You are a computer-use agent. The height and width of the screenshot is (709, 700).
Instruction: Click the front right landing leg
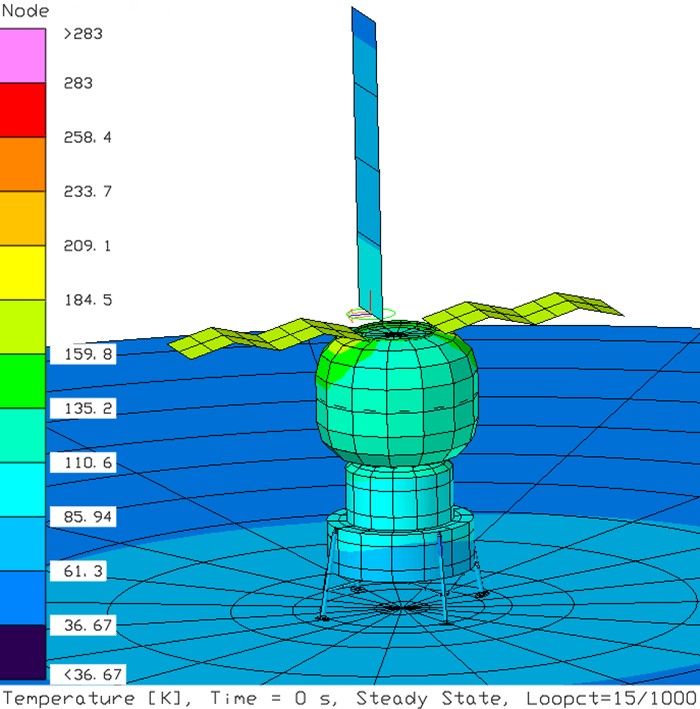coord(442,579)
